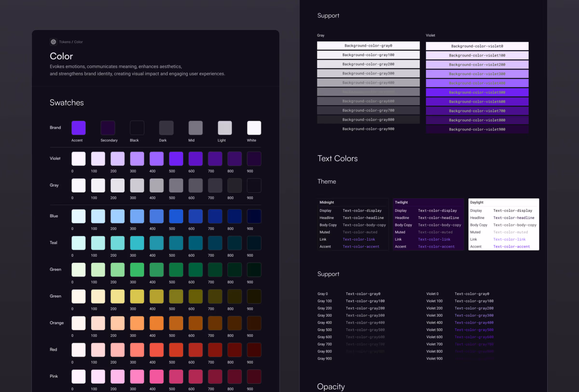Click the Background-color-violet900 bar
Image resolution: width=579 pixels, height=392 pixels.
click(477, 129)
